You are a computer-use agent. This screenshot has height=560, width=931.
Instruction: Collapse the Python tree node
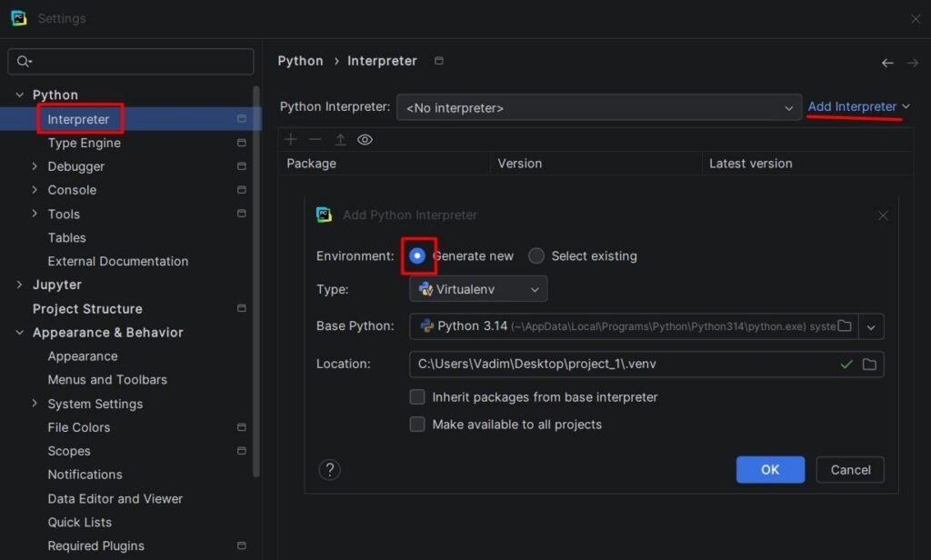[x=20, y=95]
